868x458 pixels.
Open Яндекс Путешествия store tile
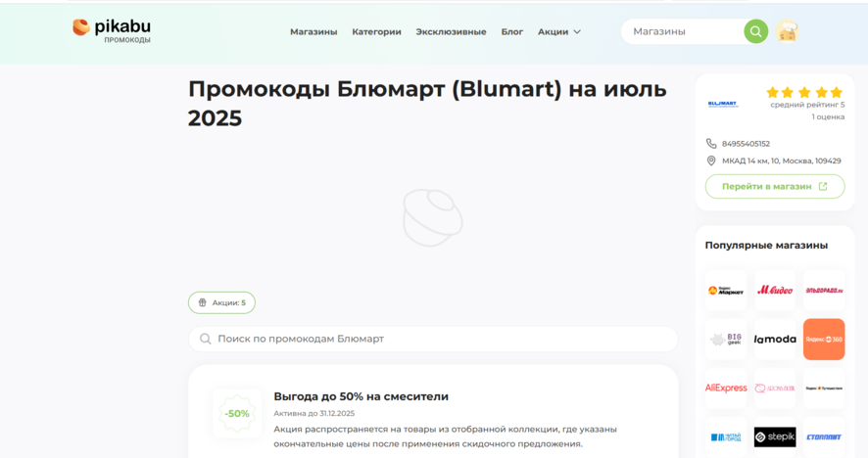tap(824, 388)
